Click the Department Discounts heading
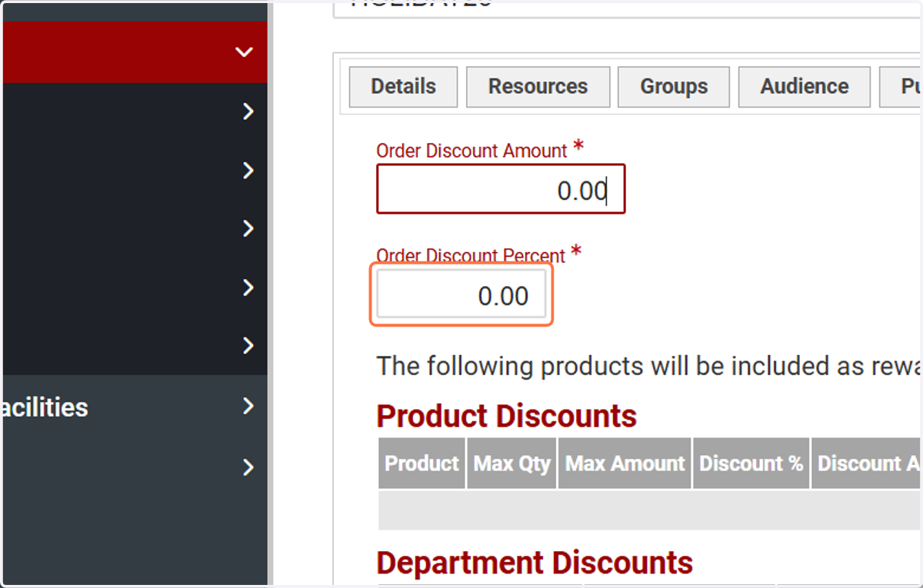923x588 pixels. 535,563
